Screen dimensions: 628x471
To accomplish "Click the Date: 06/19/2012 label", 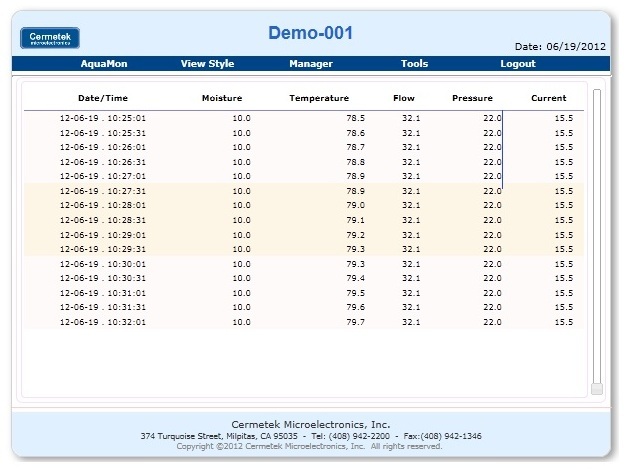I will (560, 47).
